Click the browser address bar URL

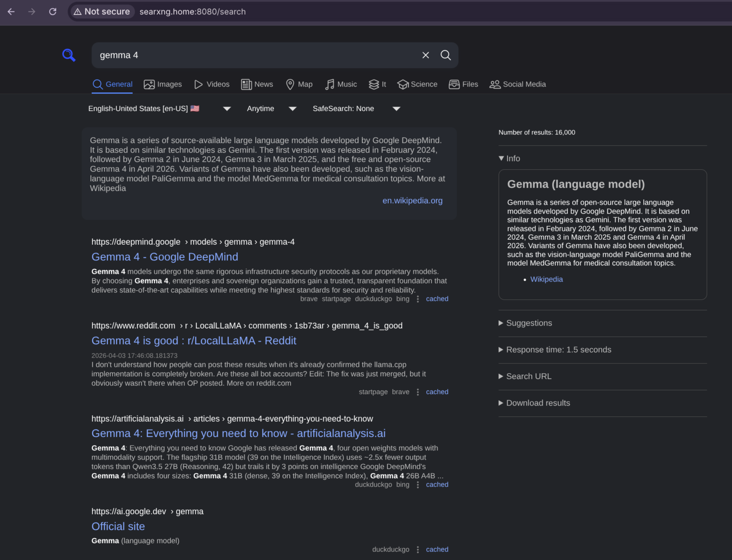[193, 12]
